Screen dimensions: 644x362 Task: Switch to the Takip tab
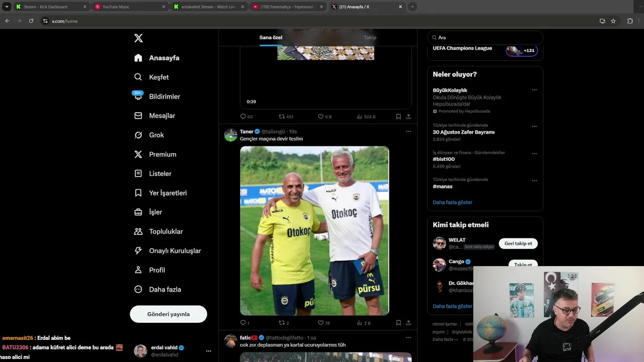pyautogui.click(x=370, y=38)
